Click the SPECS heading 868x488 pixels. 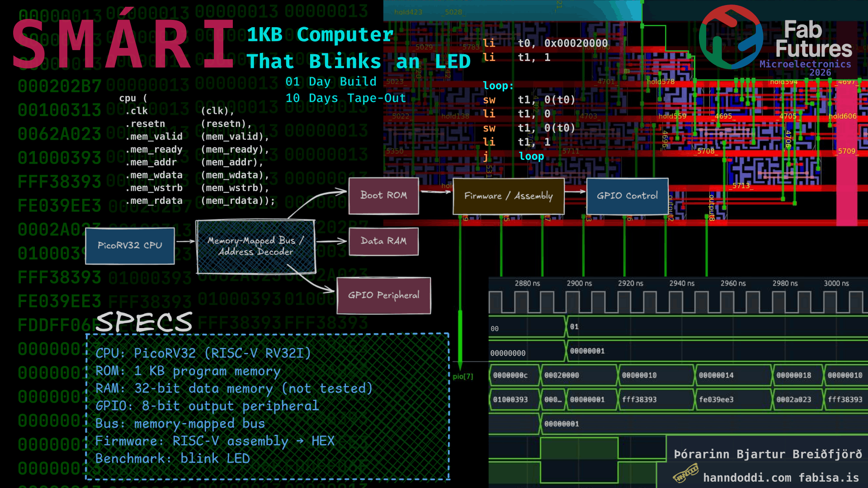tap(144, 322)
